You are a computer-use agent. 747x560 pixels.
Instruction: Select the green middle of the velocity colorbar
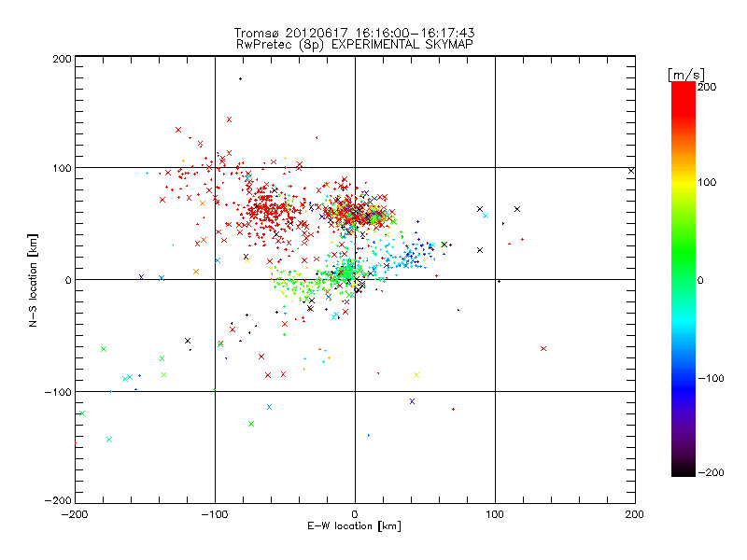(x=684, y=267)
